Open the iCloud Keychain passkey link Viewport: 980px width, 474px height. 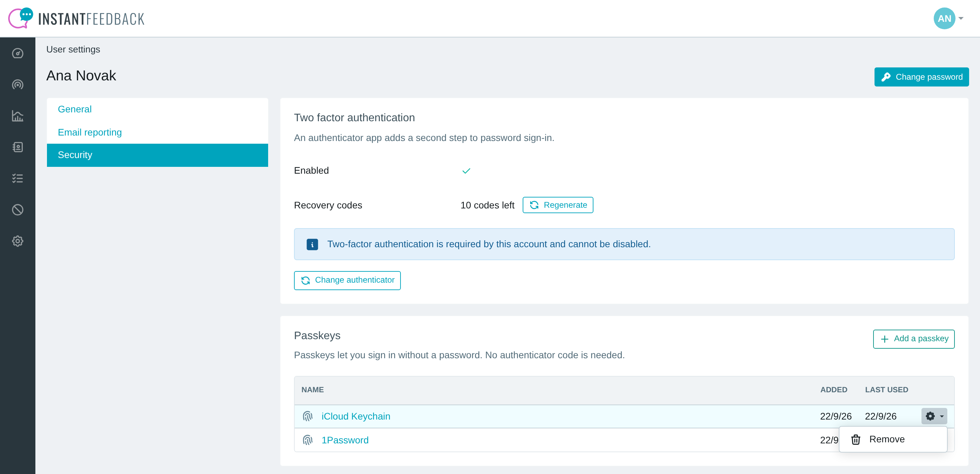coord(356,416)
